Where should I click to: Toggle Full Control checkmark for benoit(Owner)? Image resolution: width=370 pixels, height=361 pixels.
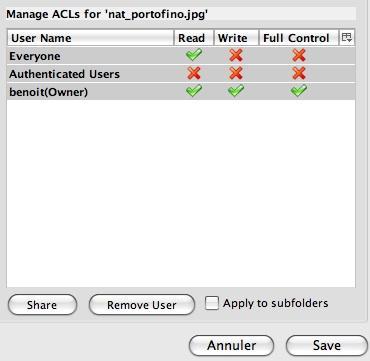coord(299,91)
